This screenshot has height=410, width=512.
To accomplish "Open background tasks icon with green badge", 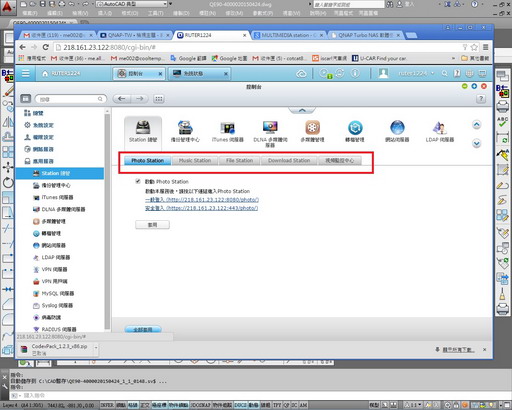I will [324, 73].
